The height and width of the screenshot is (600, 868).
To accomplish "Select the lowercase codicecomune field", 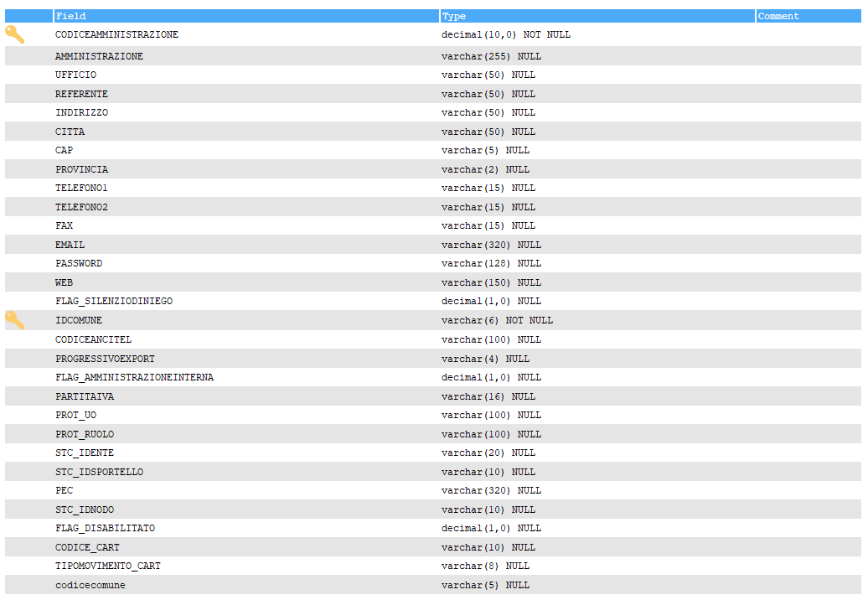I will [x=90, y=585].
